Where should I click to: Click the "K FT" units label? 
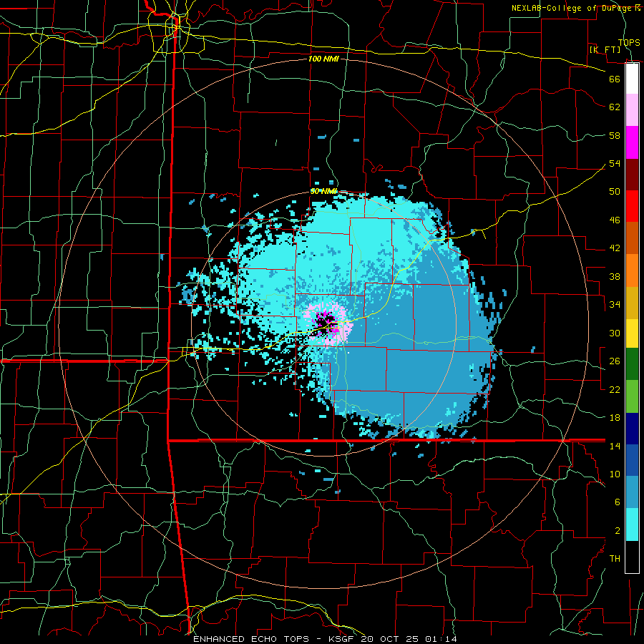click(x=605, y=49)
